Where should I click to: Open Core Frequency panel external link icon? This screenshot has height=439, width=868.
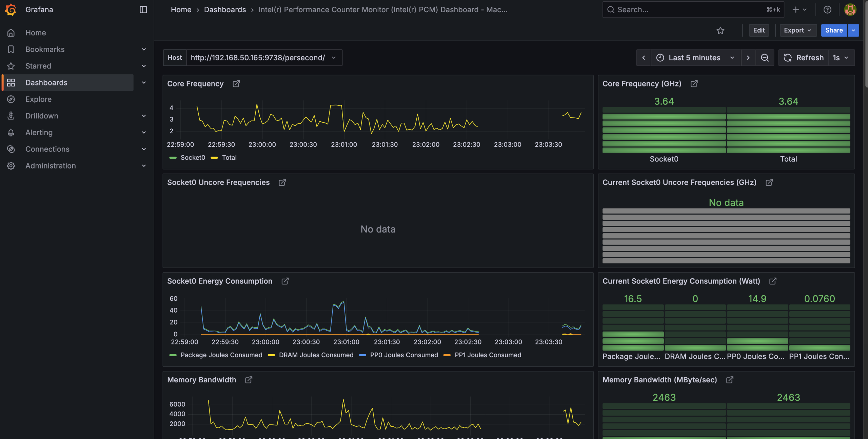[x=236, y=84]
